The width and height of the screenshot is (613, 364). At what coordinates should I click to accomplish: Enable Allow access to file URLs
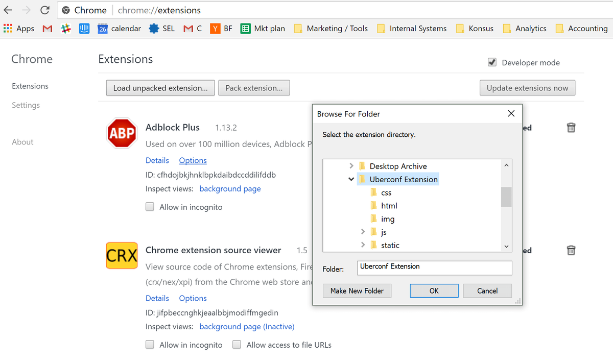(x=237, y=345)
